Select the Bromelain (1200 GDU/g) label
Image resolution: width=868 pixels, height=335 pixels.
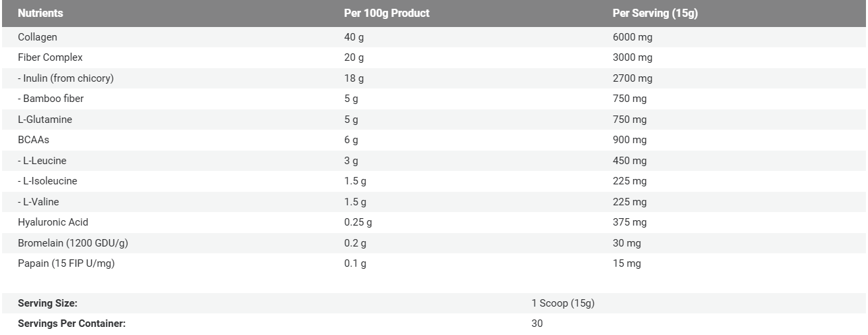[x=70, y=243]
